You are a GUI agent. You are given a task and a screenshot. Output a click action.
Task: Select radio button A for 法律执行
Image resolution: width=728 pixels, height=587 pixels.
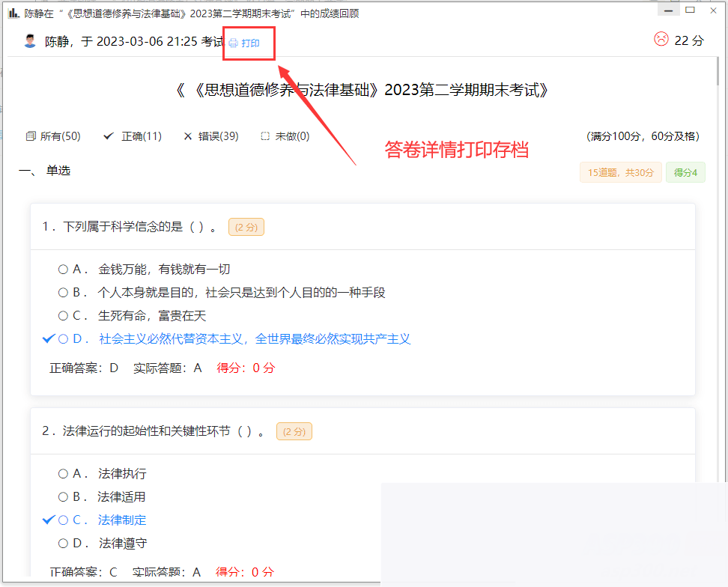63,473
